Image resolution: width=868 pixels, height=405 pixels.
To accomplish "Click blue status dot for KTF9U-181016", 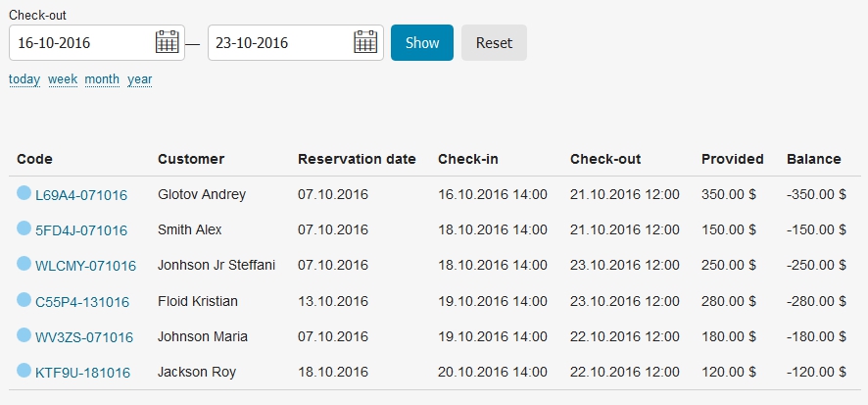I will [x=24, y=371].
